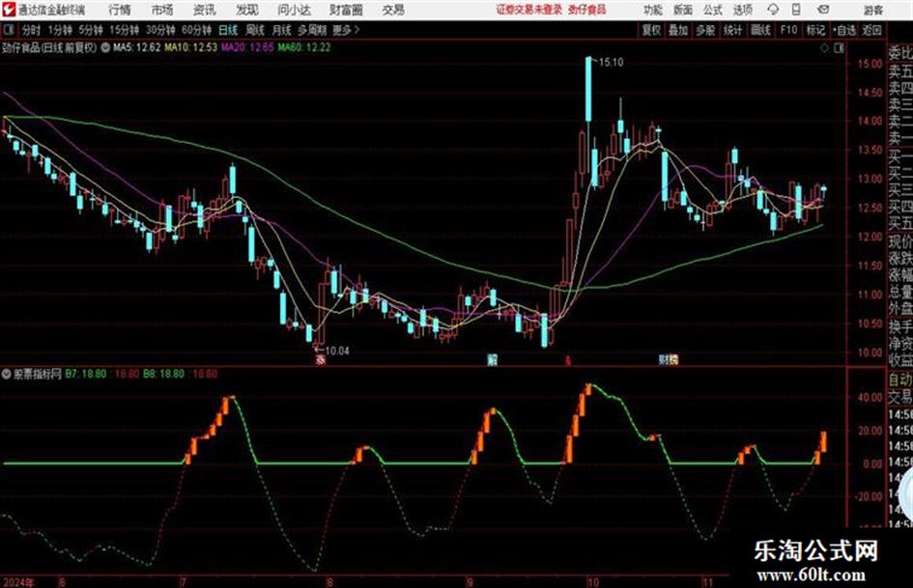Open the 行情 menu

pos(120,10)
